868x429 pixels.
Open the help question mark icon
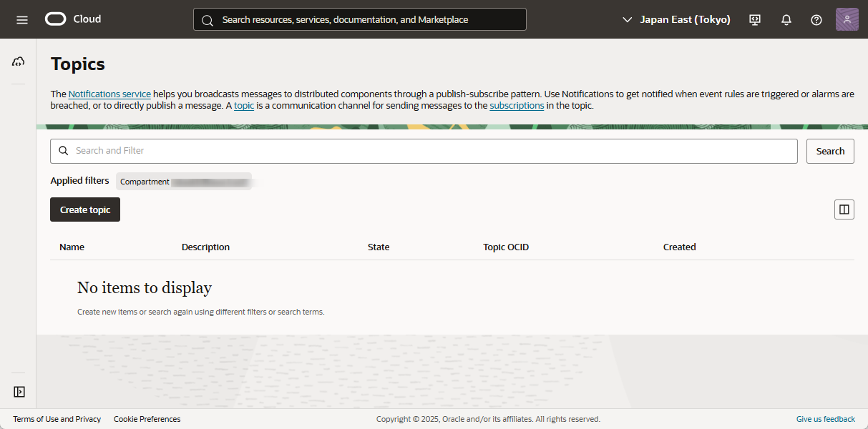point(816,19)
